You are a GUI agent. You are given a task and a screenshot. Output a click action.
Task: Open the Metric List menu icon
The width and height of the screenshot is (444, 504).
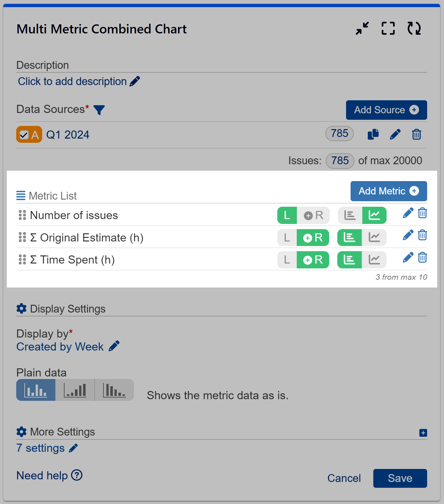tap(21, 195)
